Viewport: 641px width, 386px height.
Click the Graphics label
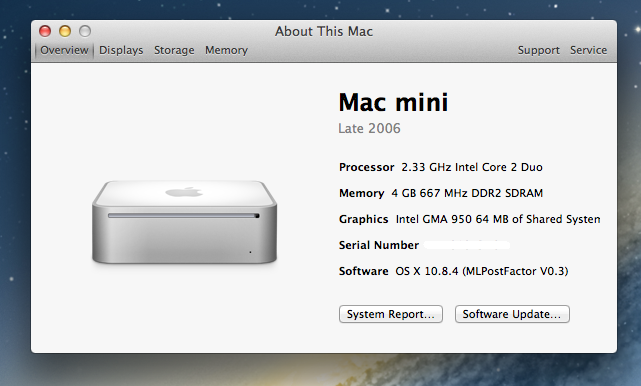(363, 219)
